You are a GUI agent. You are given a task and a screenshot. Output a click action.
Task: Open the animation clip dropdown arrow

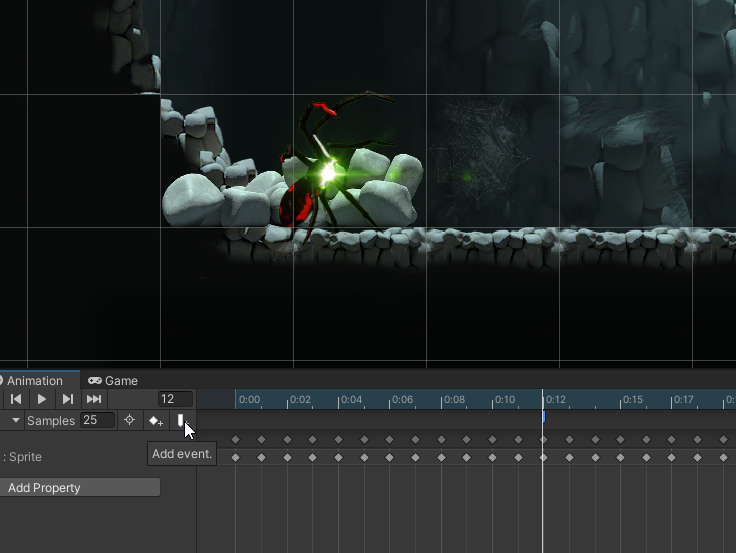point(16,421)
